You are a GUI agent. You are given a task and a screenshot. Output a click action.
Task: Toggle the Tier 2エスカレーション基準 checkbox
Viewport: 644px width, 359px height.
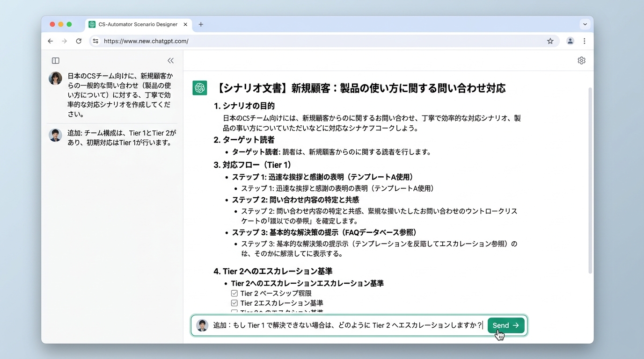click(x=234, y=303)
